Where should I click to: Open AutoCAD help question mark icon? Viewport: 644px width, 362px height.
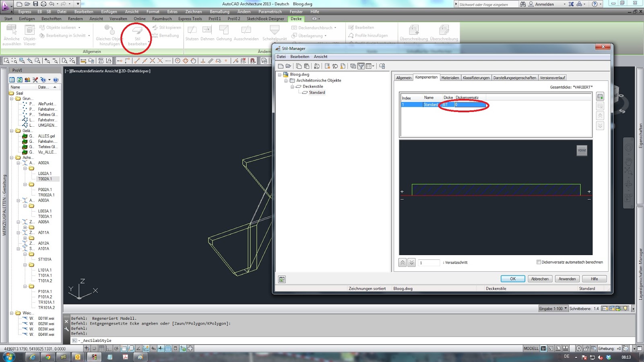(x=594, y=4)
